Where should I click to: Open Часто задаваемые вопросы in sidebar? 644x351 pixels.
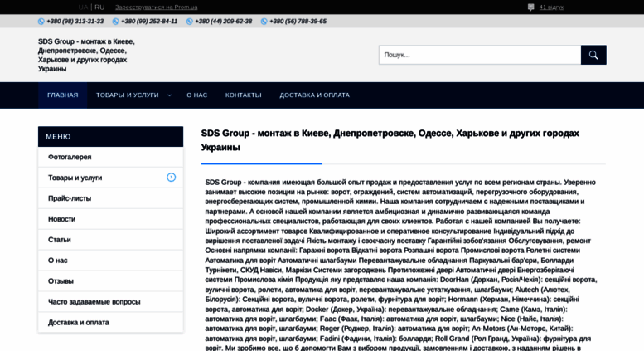110,302
